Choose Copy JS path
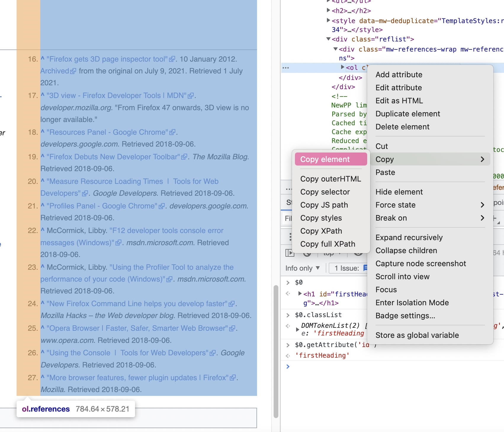 [331, 205]
